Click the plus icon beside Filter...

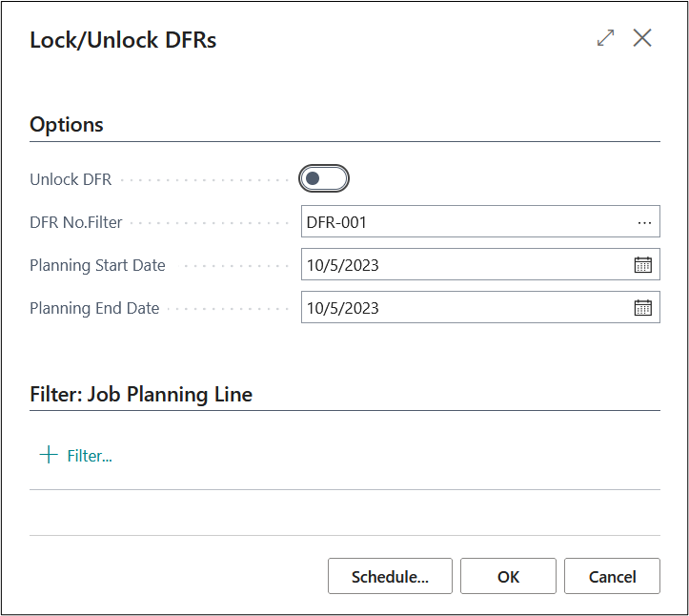coord(48,455)
